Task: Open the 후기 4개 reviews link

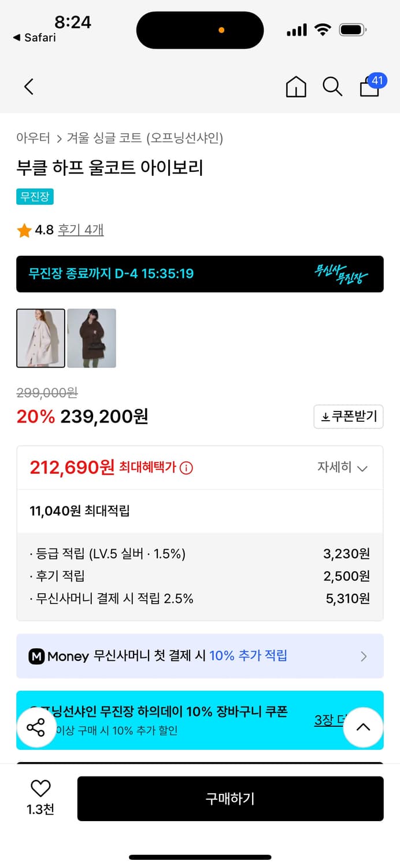Action: coord(82,230)
